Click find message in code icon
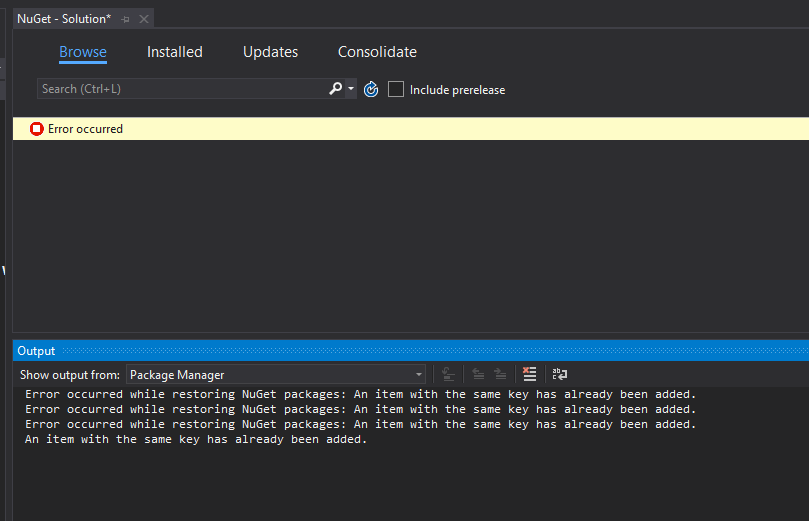The width and height of the screenshot is (809, 521). click(448, 374)
